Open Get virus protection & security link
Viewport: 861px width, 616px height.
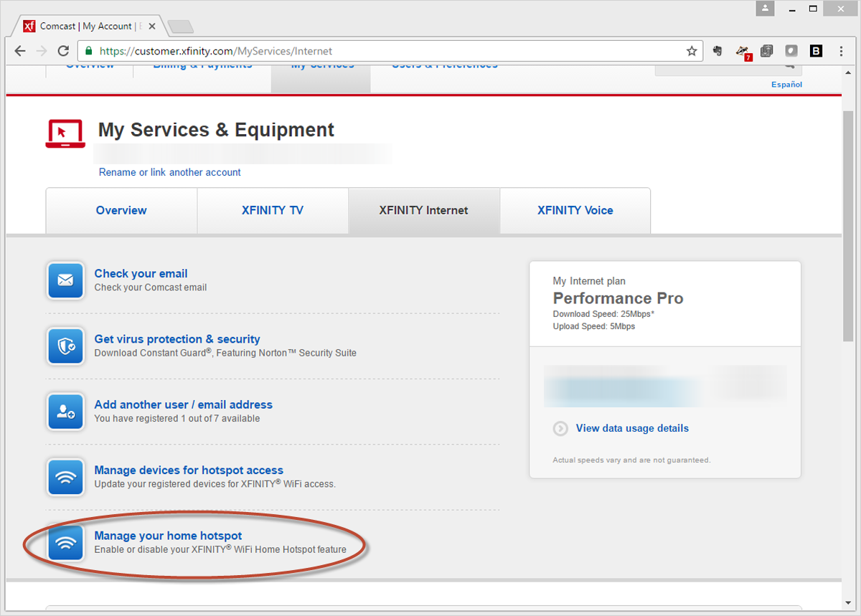[x=177, y=339]
